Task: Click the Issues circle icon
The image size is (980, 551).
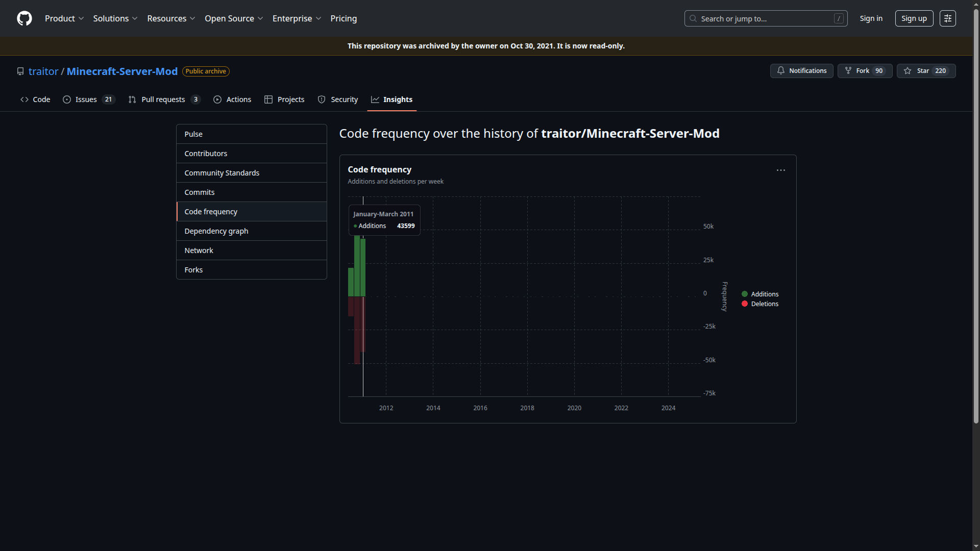Action: pos(67,99)
